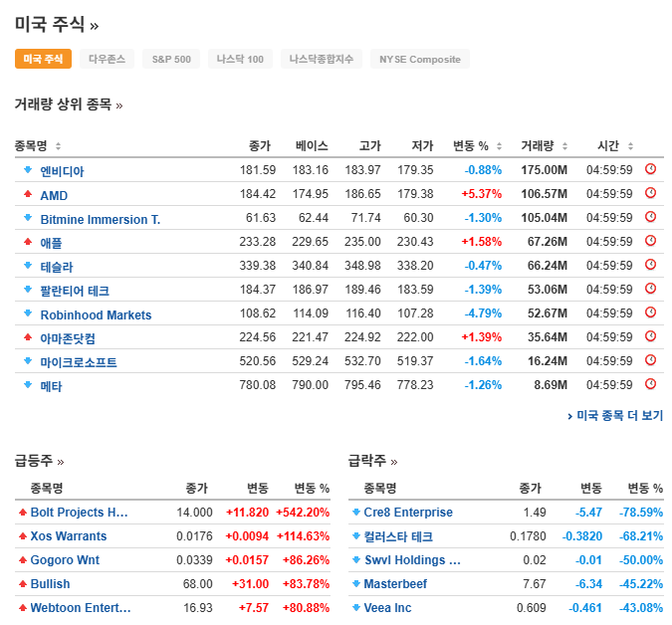Viewport: 672px width, 625px height.
Task: Open the 테슬라 stock link
Action: pos(57,267)
